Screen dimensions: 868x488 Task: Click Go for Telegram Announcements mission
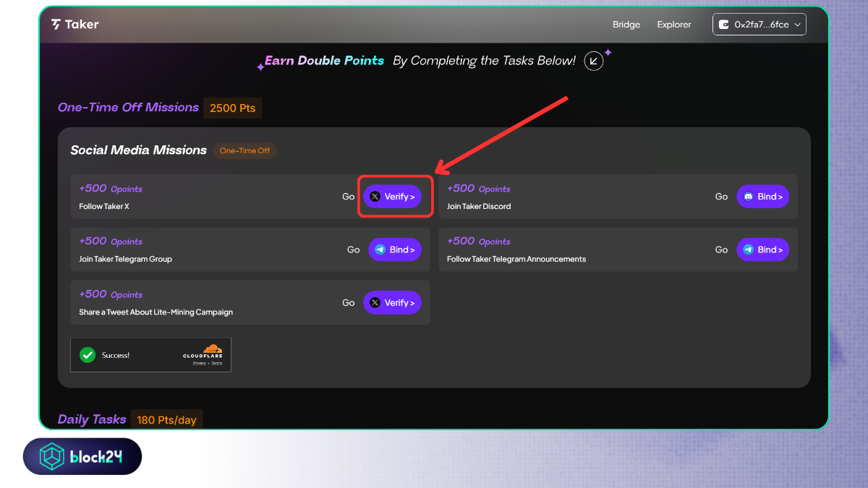point(721,249)
